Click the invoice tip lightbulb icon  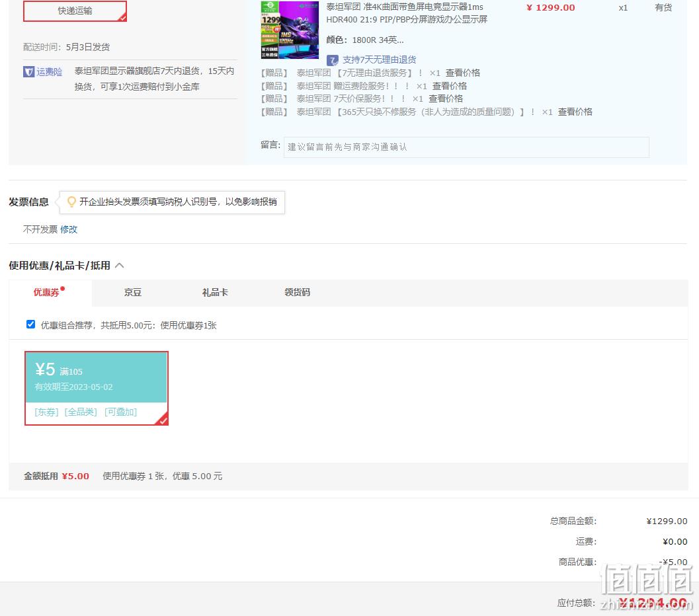71,202
